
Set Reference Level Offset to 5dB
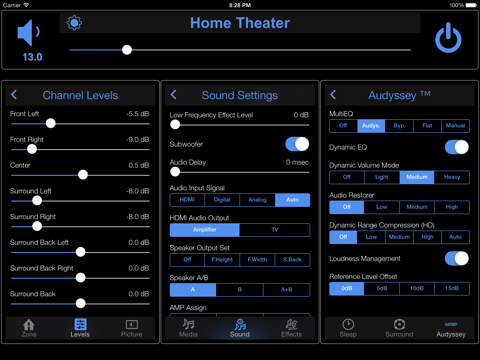382,288
